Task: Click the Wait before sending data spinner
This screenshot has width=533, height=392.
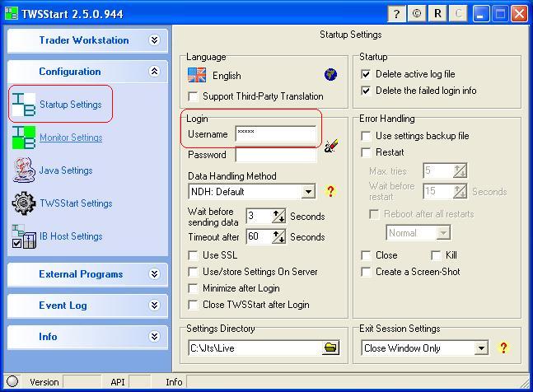Action: [278, 217]
